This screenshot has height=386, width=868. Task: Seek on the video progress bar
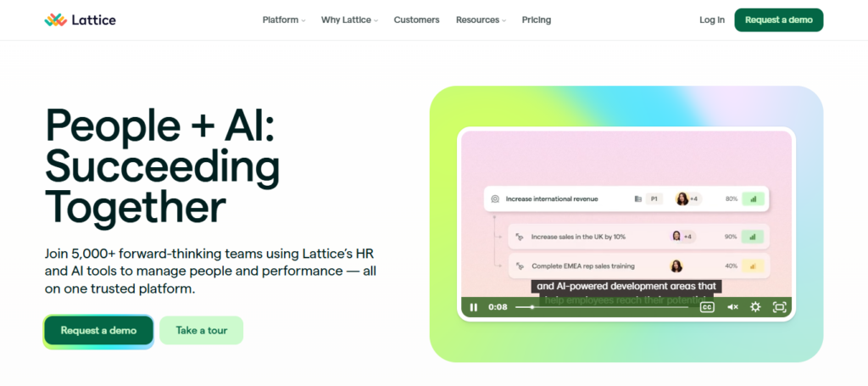tap(602, 307)
